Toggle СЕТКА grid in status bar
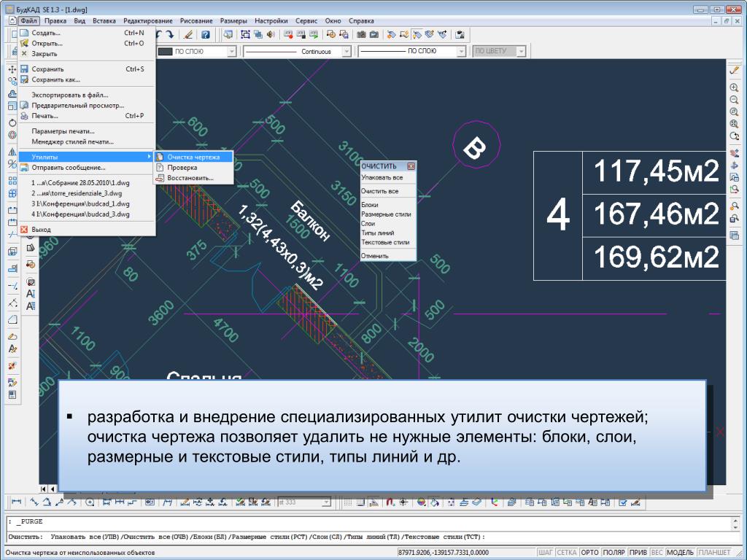747x560 pixels. (566, 553)
